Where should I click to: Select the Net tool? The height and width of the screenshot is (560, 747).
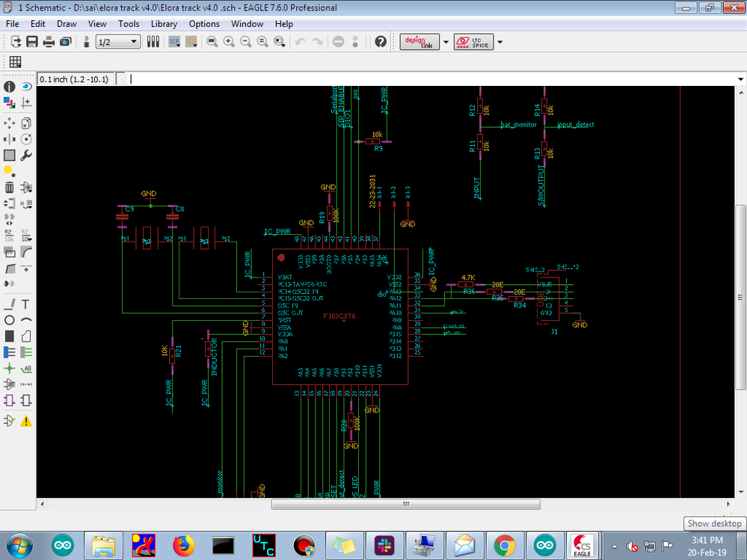(26, 352)
